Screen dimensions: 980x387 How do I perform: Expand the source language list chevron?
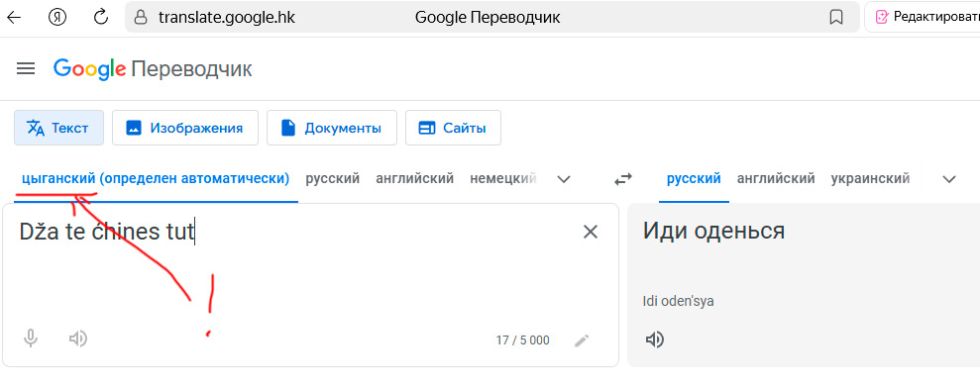[564, 180]
